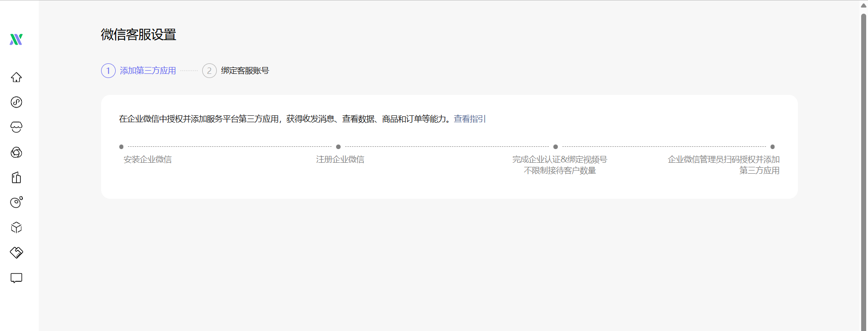This screenshot has height=331, width=868.
Task: Click the step number 1 circle
Action: tap(108, 71)
